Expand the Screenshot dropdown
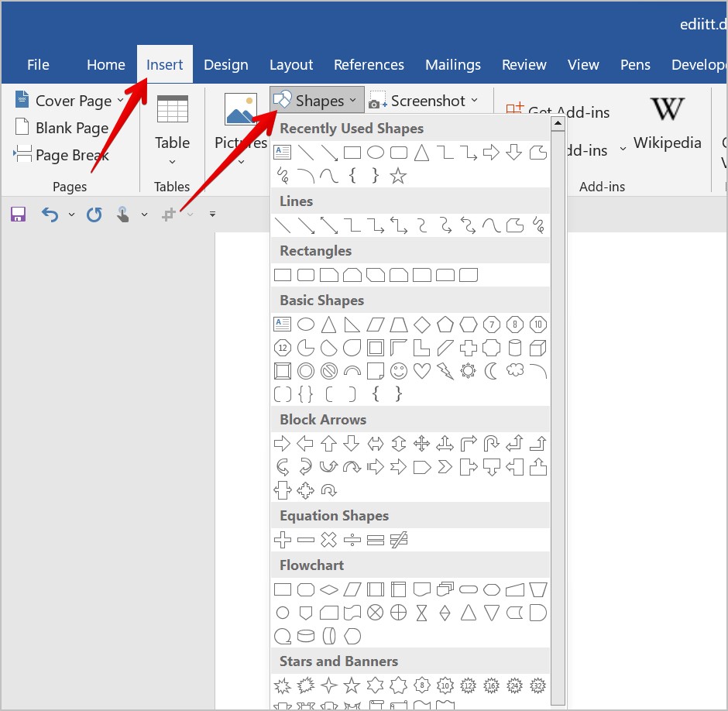 [x=424, y=101]
